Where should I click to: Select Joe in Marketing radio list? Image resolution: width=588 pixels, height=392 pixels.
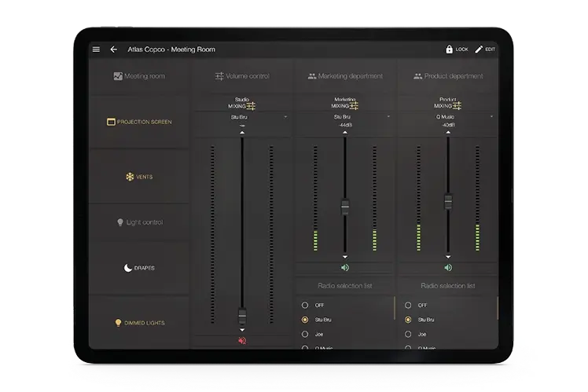click(x=305, y=334)
